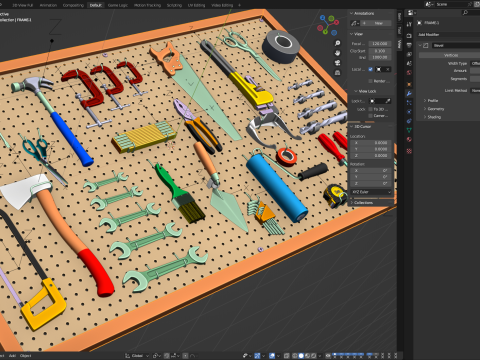Enable the Lock To 3D Cursor checkbox

[371, 109]
